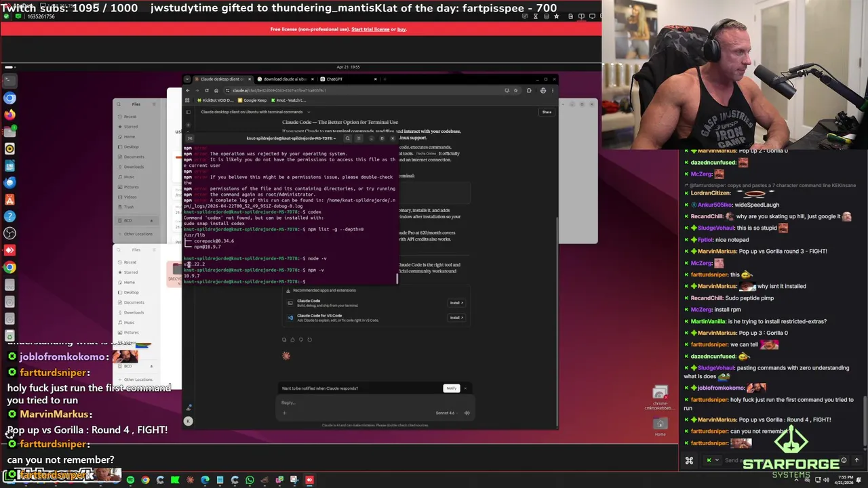The image size is (868, 488).
Task: Open the Sonnet 4.6 model selector
Action: 448,413
